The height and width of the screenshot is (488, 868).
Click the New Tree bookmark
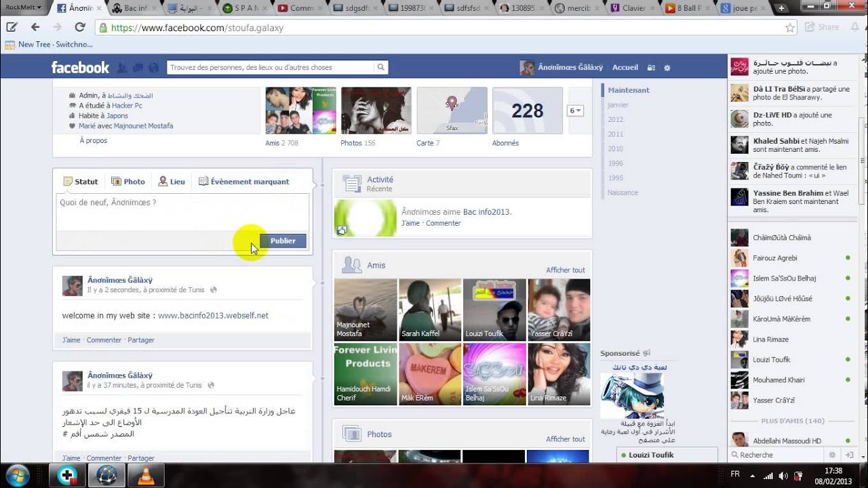pyautogui.click(x=48, y=44)
